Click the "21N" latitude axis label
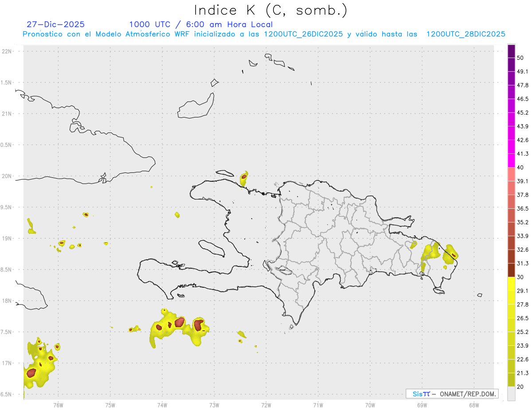Viewport: 532px width, 411px height. (x=7, y=114)
